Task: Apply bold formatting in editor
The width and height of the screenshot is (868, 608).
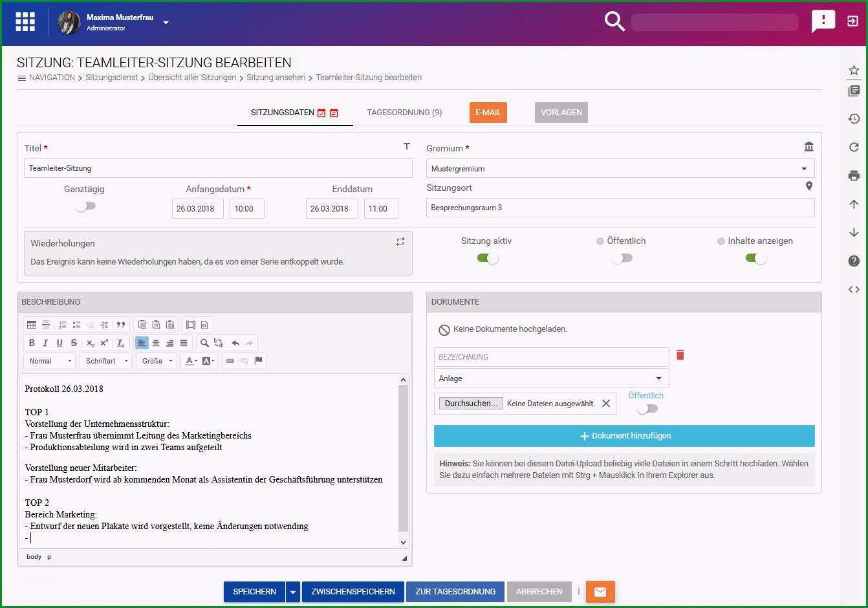Action: pos(32,343)
